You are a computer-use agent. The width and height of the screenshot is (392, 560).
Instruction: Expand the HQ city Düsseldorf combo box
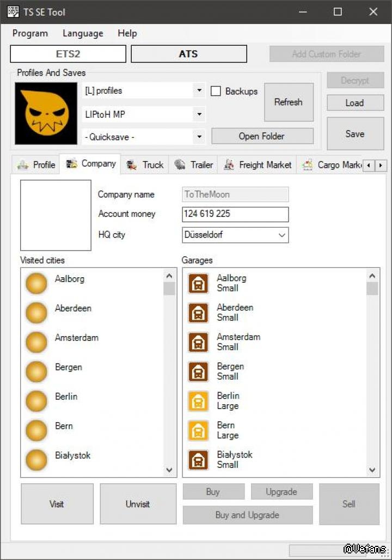click(x=281, y=235)
